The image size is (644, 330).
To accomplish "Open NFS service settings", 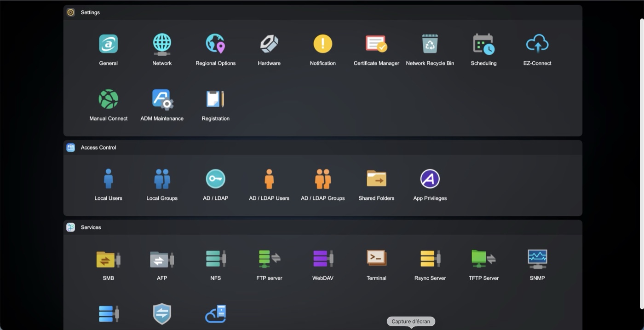I will click(x=215, y=259).
